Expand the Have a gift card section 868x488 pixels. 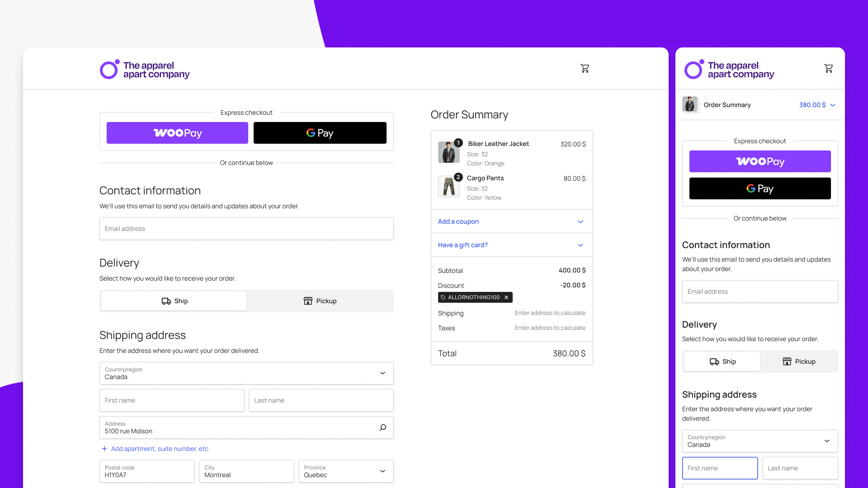512,245
